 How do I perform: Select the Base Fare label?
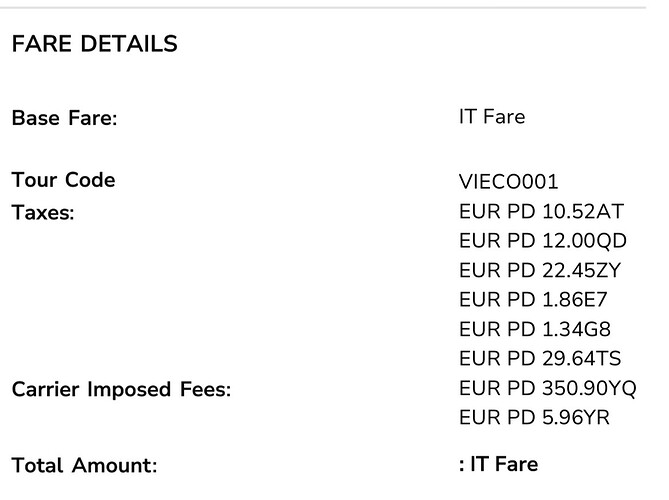64,118
